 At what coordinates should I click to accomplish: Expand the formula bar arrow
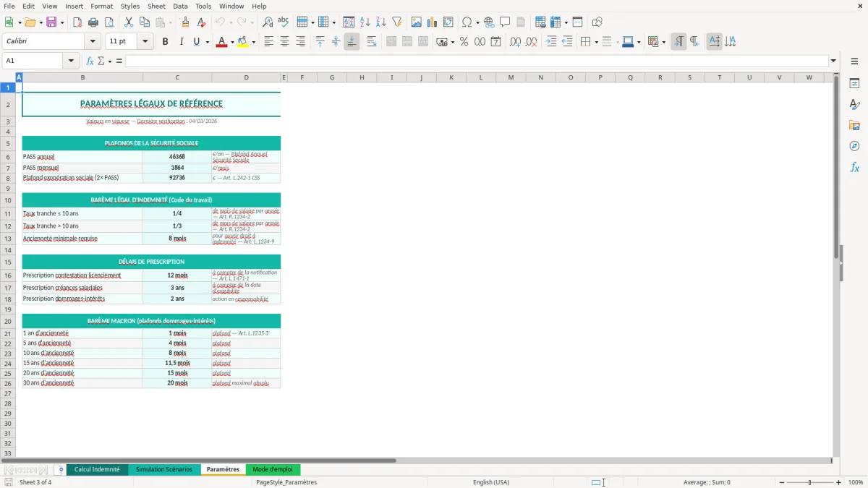[833, 61]
